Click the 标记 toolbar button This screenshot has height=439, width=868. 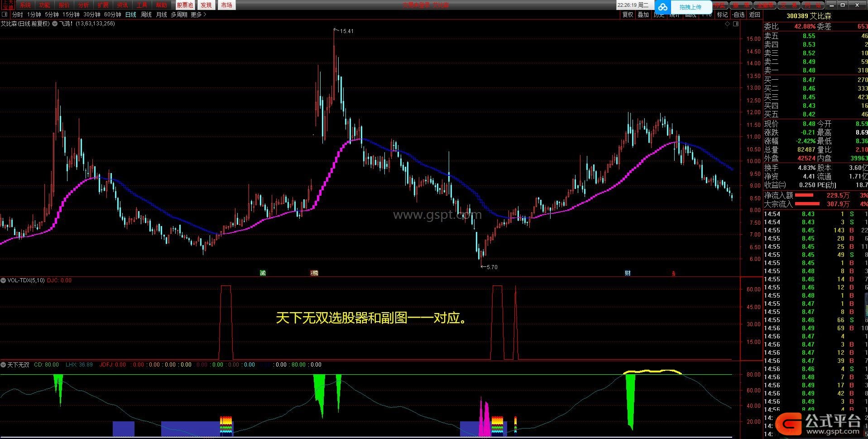point(723,14)
